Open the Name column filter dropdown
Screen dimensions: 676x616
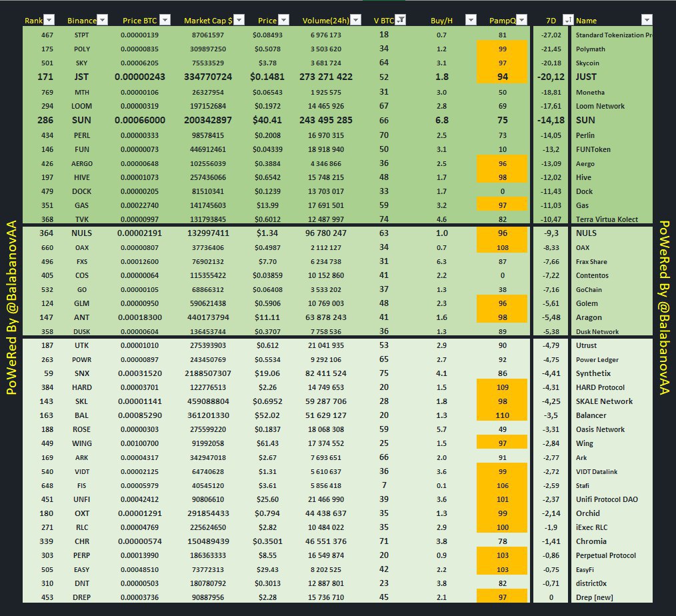[x=647, y=20]
